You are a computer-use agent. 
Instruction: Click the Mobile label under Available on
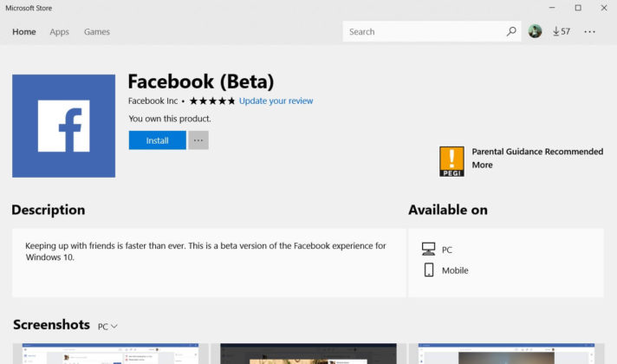coord(455,270)
